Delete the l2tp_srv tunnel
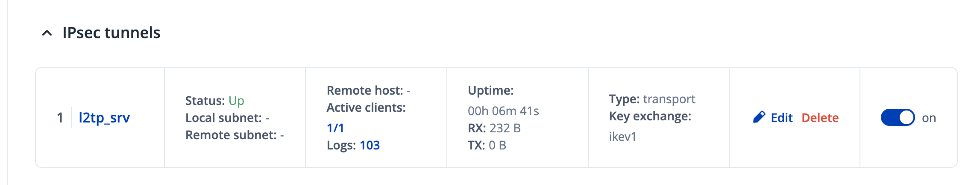 [x=820, y=118]
